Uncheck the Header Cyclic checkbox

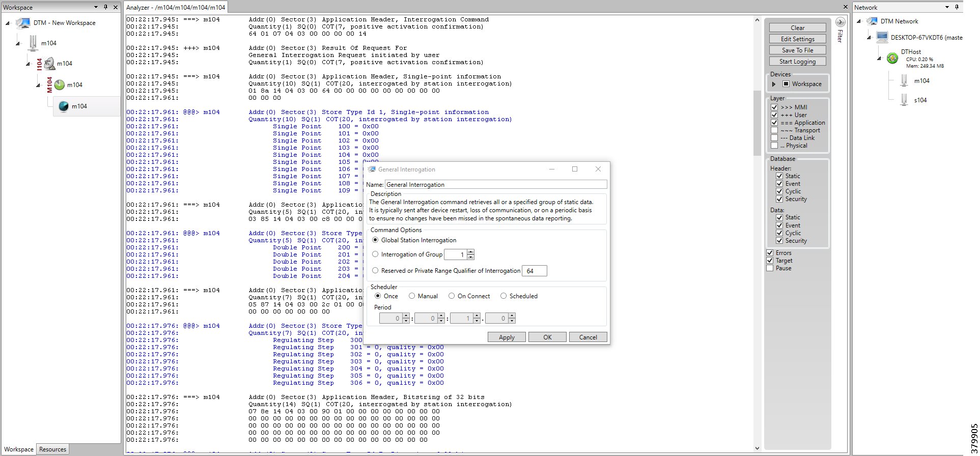tap(779, 191)
